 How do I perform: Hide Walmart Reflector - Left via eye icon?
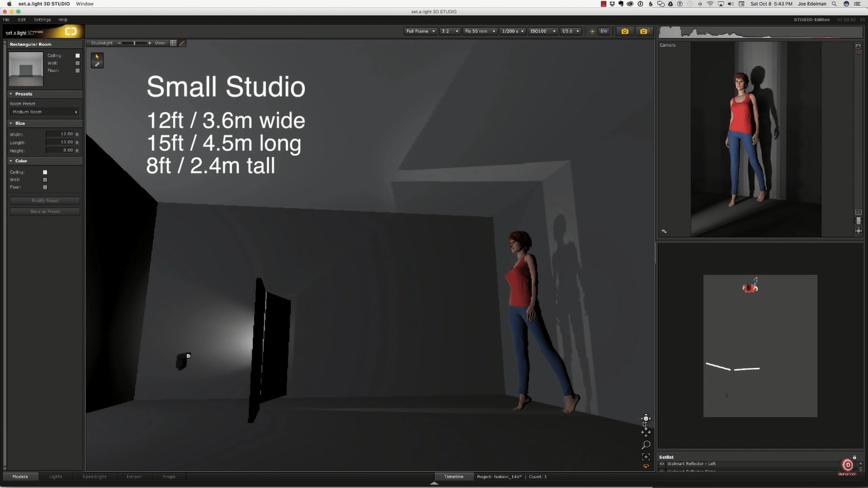pos(662,464)
